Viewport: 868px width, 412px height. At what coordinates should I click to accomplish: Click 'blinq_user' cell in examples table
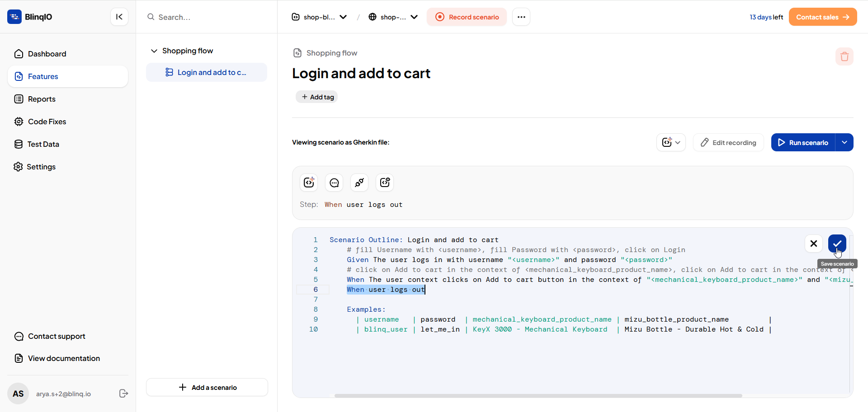click(386, 329)
